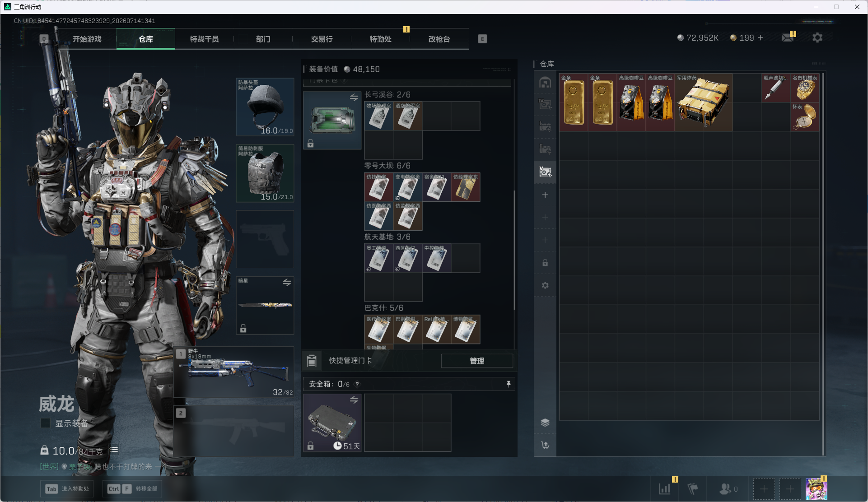Viewport: 868px width, 502px height.
Task: Select the 军用炸药 item in warehouse
Action: (x=704, y=102)
